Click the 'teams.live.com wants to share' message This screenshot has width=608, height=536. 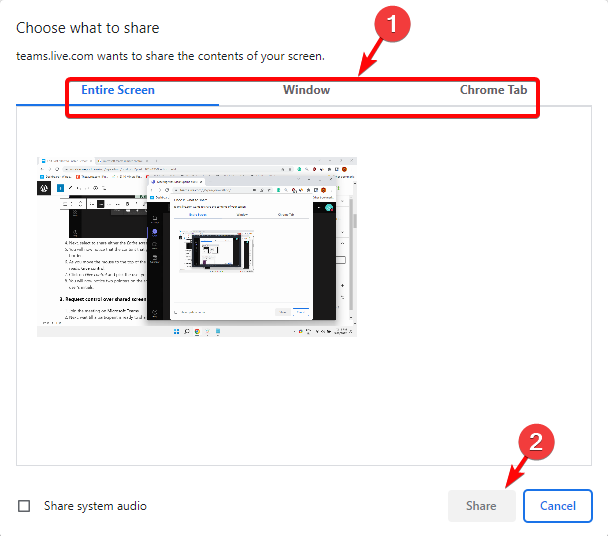[170, 56]
